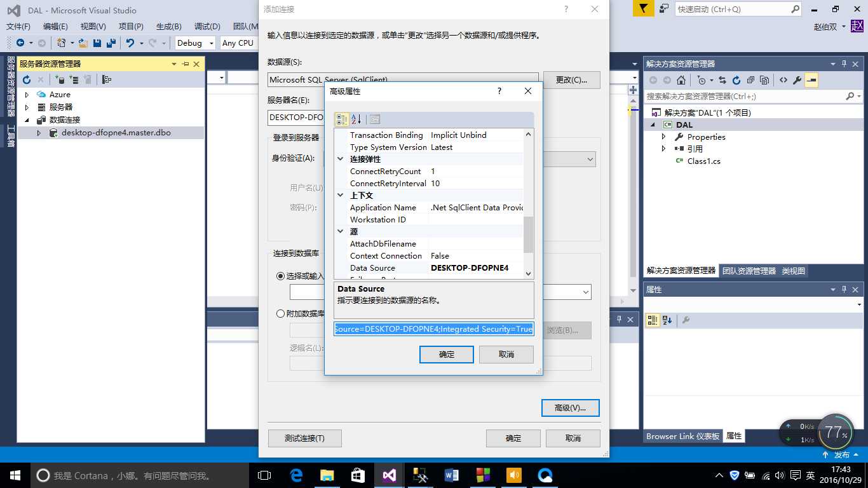
Task: Click 更改(C)... button
Action: click(x=572, y=79)
